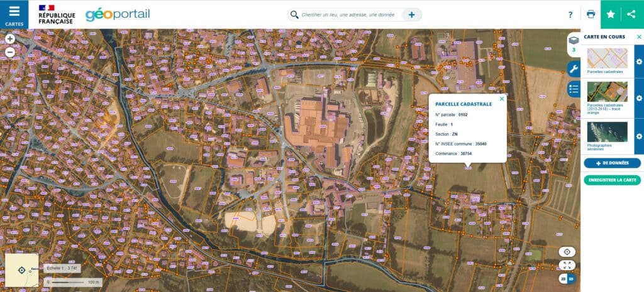This screenshot has width=644, height=292.
Task: Type in the location search field
Action: tap(348, 14)
